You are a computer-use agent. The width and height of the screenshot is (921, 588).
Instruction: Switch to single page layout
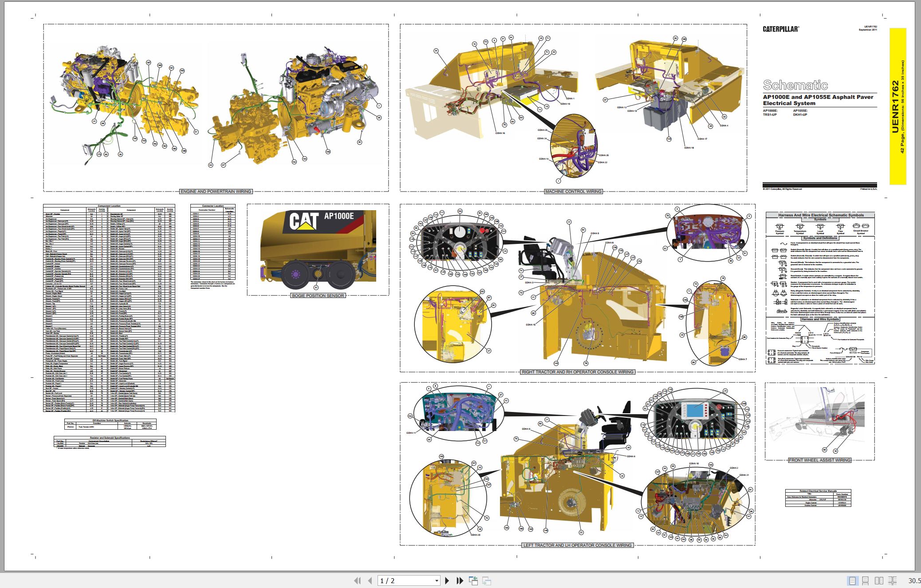852,580
